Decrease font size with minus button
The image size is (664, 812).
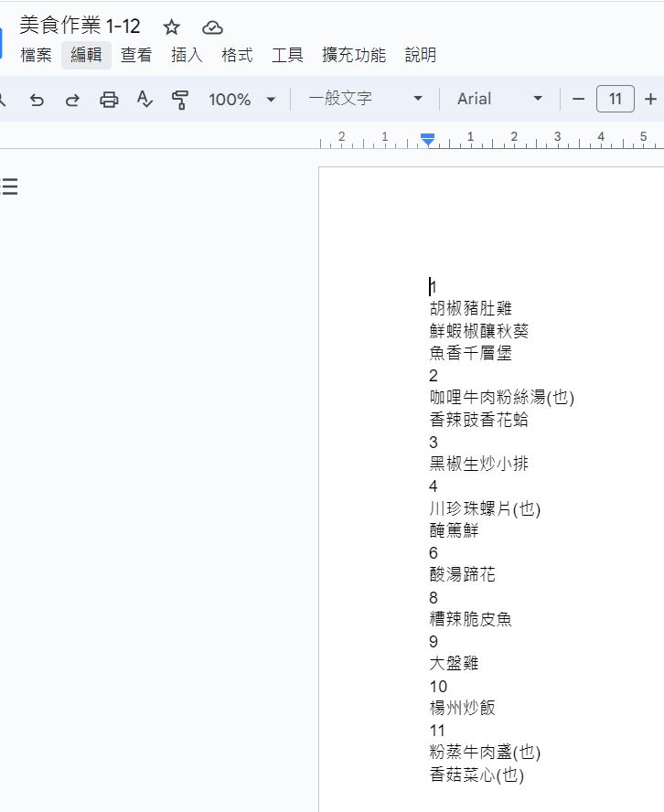pos(578,99)
